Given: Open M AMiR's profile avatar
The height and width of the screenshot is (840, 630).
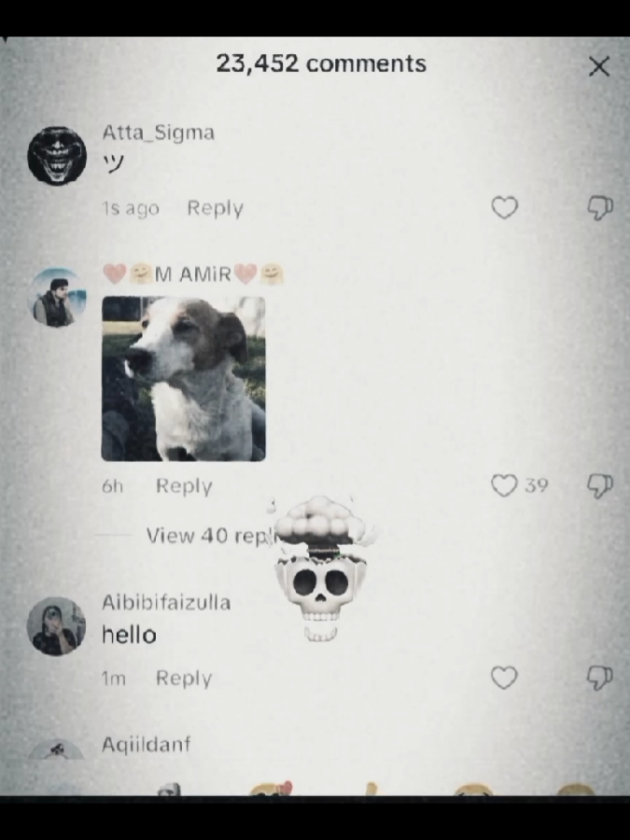Looking at the screenshot, I should click(x=57, y=298).
